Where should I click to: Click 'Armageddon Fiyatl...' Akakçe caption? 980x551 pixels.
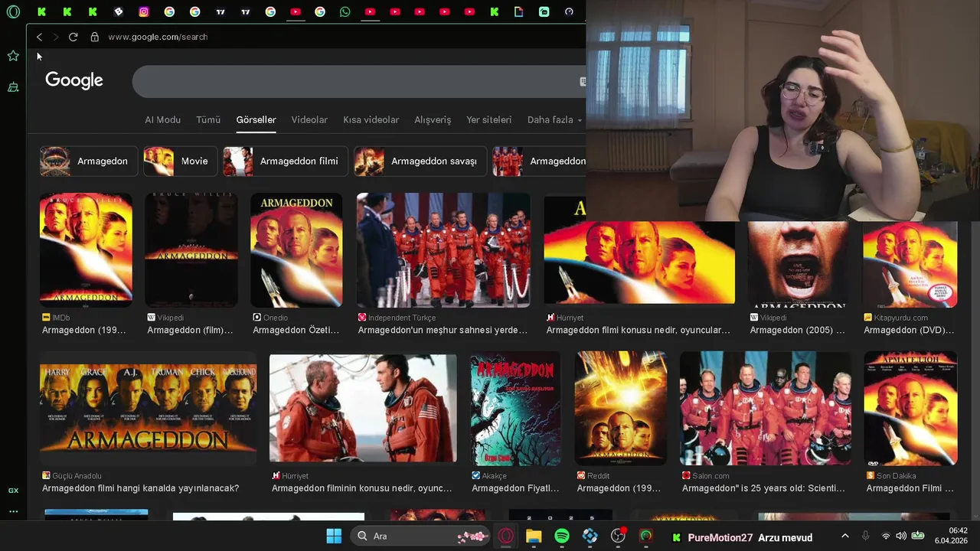tap(515, 488)
